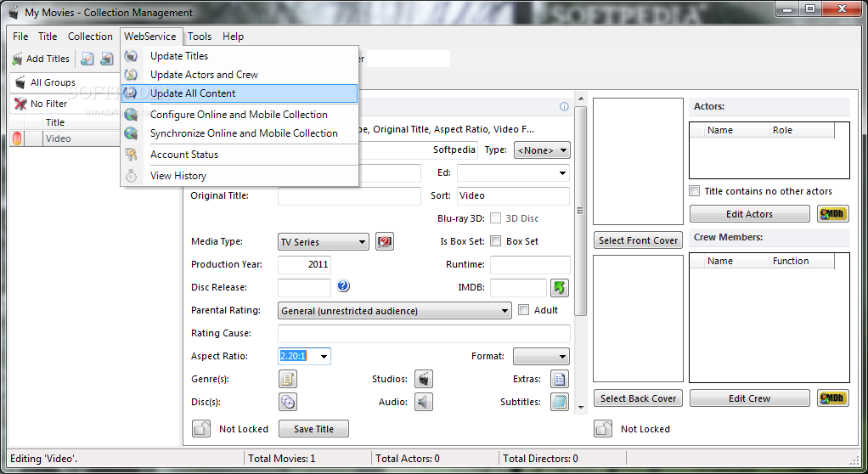Click the padlock icon left of Save Title

point(201,429)
